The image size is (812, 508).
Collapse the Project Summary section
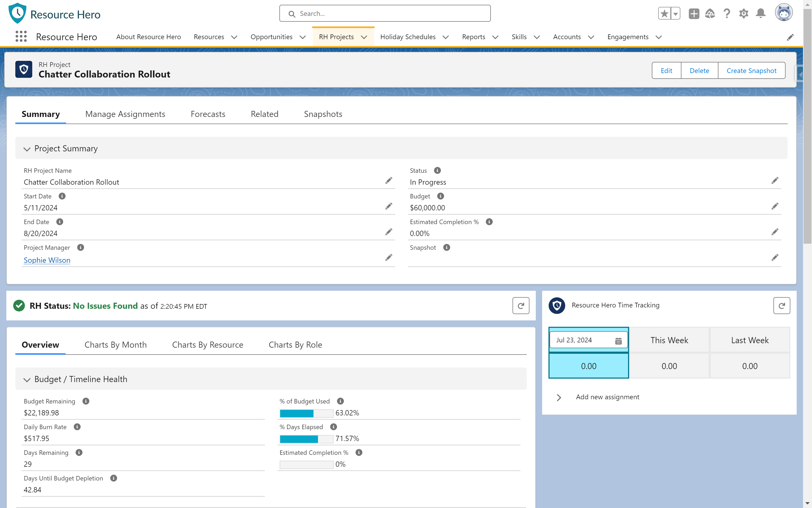point(27,149)
